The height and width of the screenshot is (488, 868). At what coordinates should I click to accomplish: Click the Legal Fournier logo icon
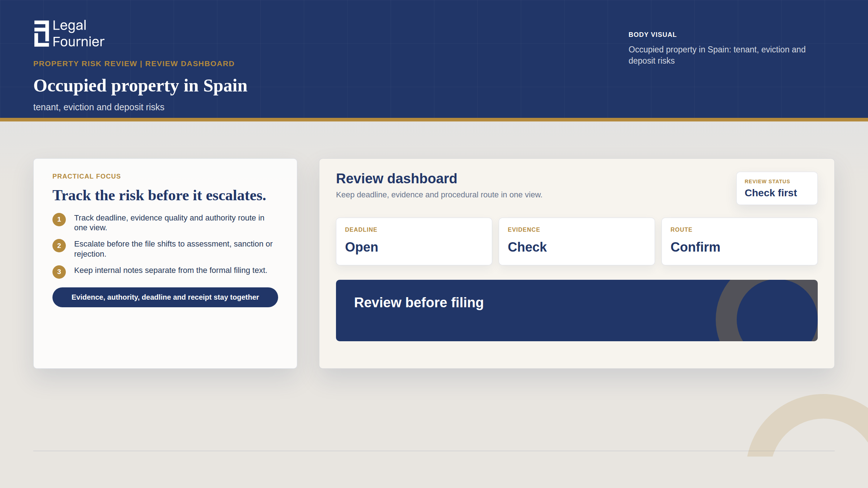(x=42, y=34)
